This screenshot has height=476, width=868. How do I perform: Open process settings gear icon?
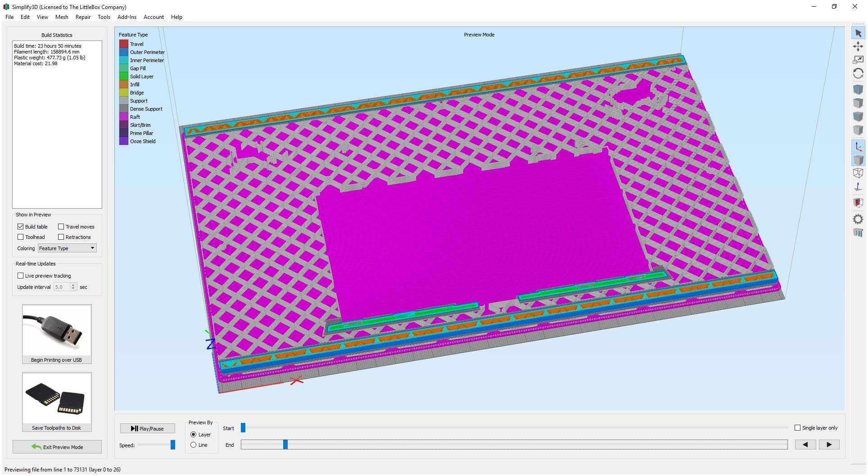click(858, 219)
